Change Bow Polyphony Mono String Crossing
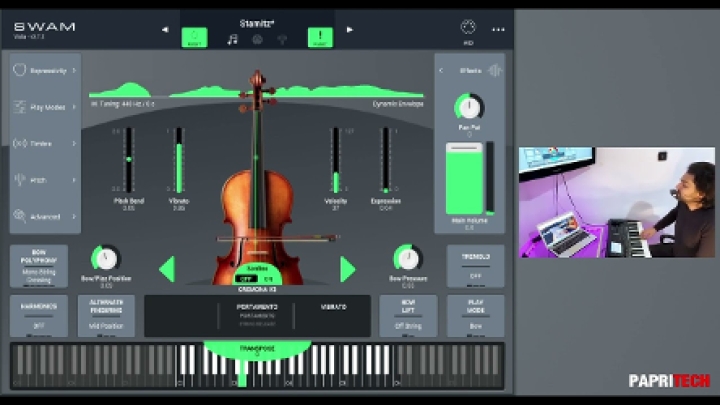720x405 pixels. pyautogui.click(x=39, y=266)
